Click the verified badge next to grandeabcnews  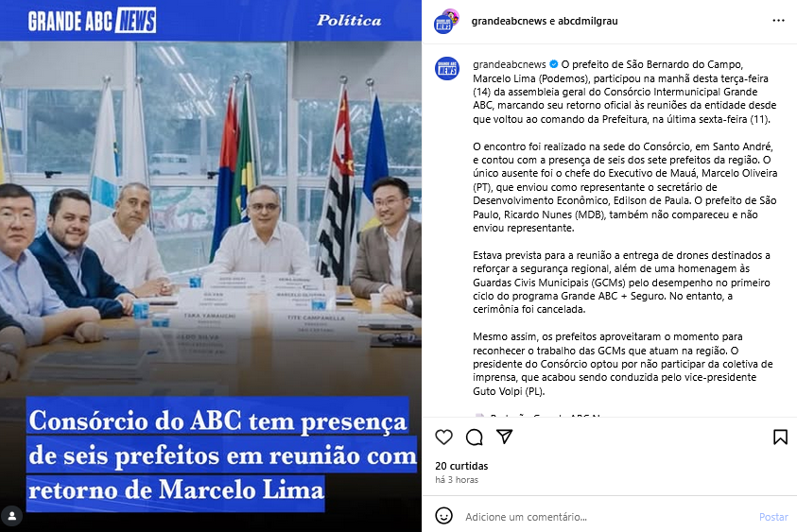(x=553, y=64)
